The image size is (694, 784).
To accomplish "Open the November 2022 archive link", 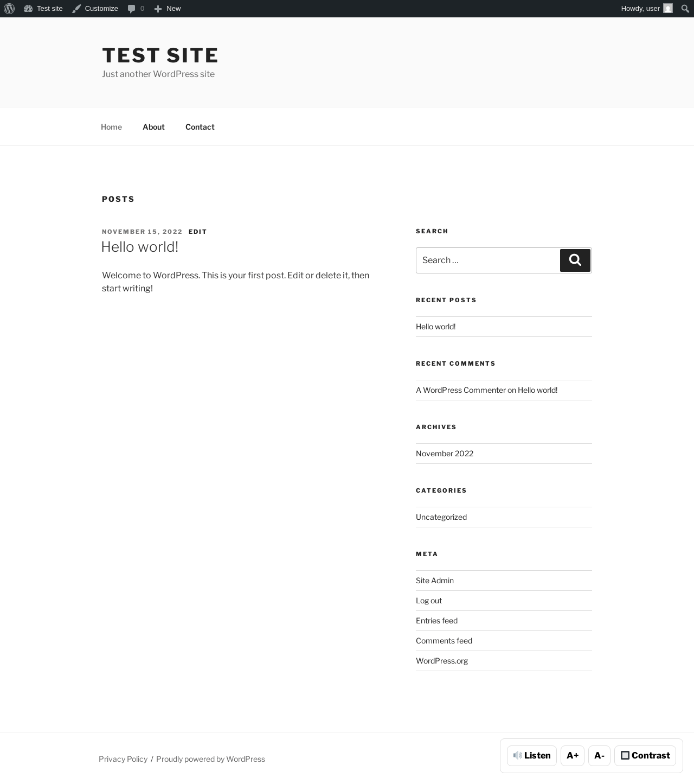I will click(x=445, y=454).
